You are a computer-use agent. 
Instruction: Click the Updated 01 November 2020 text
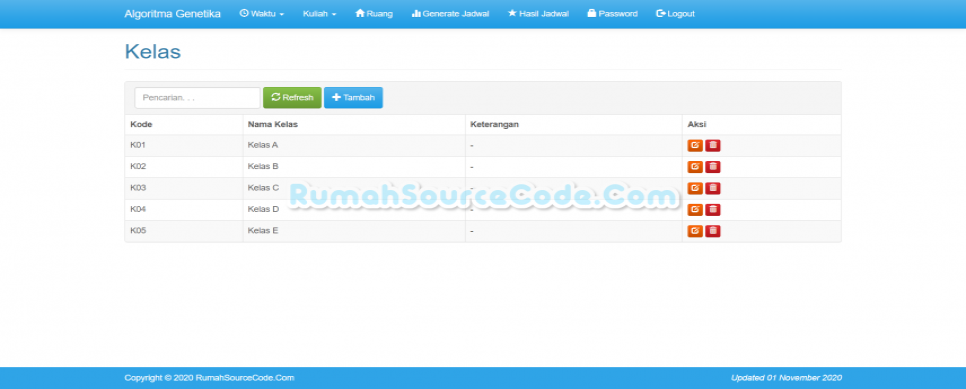click(786, 378)
